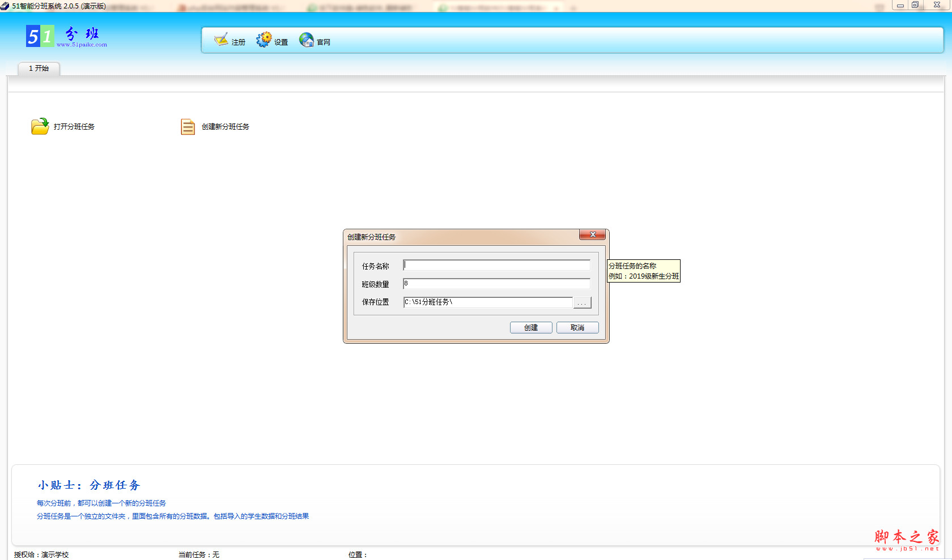Click 创建新分班任务 link text
Image resolution: width=952 pixels, height=560 pixels.
click(226, 127)
